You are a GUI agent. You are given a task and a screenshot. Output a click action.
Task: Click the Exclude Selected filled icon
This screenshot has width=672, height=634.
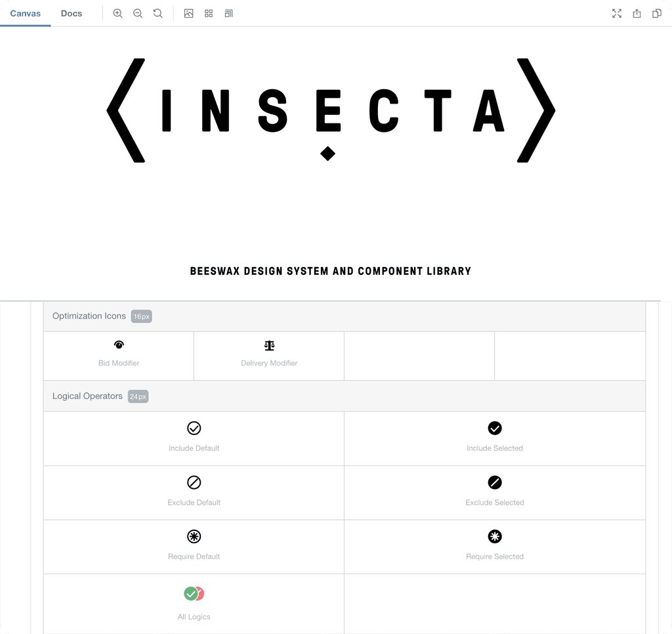[495, 482]
